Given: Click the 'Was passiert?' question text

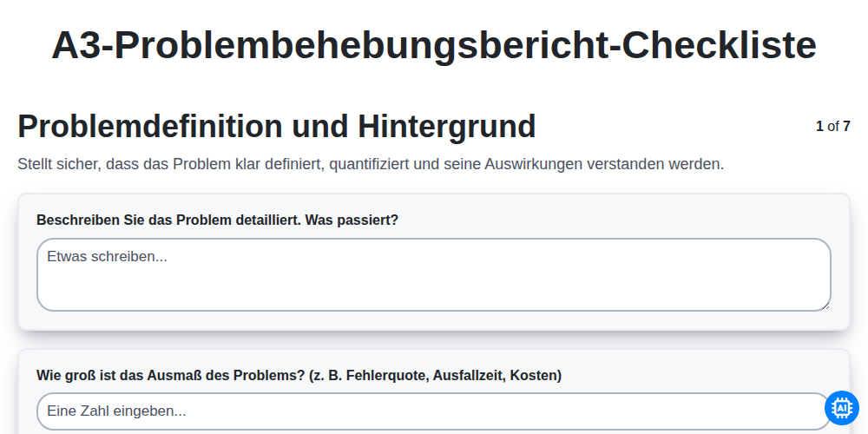Looking at the screenshot, I should click(x=352, y=220).
